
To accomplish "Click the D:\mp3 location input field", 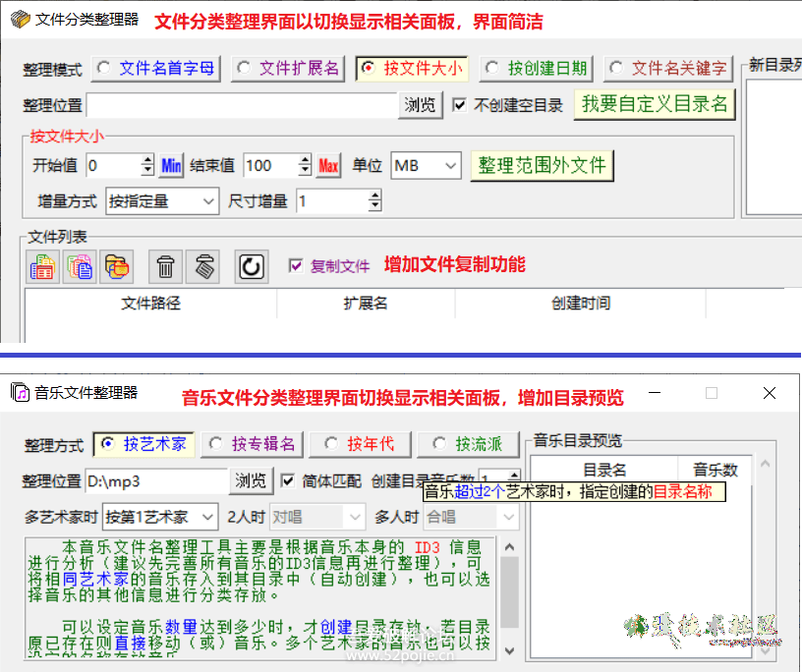I will [x=156, y=481].
